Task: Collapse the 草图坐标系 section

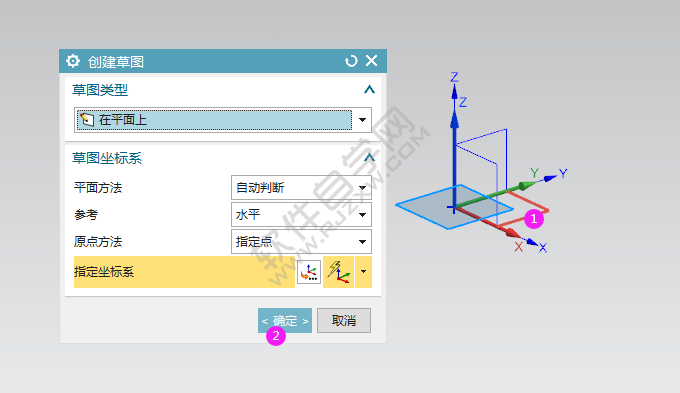Action: point(369,158)
